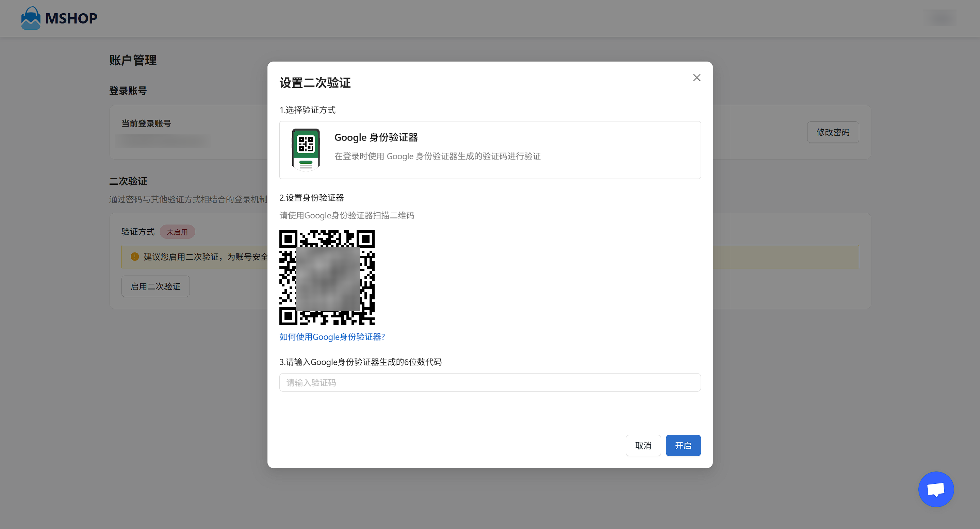Click the MSHOP brand text
980x529 pixels.
point(71,18)
